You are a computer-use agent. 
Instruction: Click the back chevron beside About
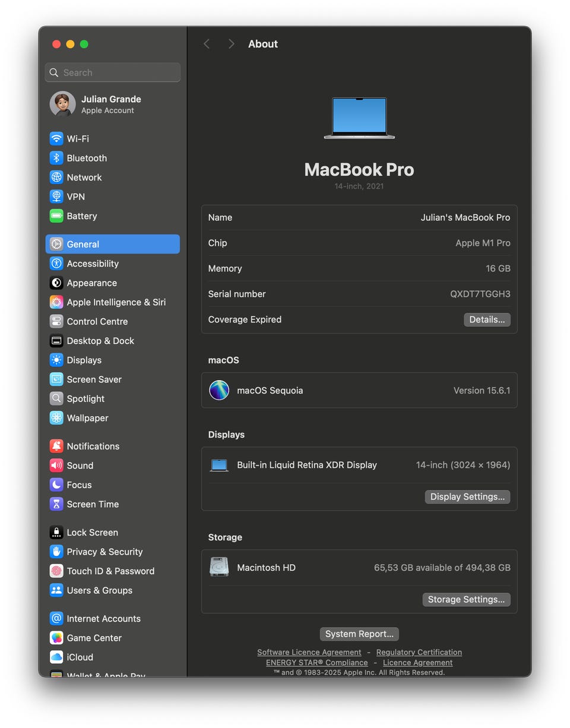pyautogui.click(x=207, y=44)
